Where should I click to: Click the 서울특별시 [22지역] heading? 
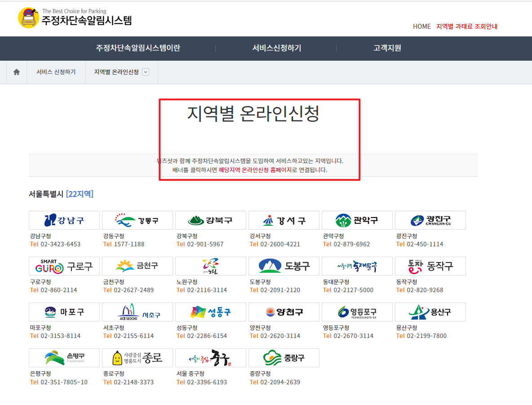coord(61,194)
